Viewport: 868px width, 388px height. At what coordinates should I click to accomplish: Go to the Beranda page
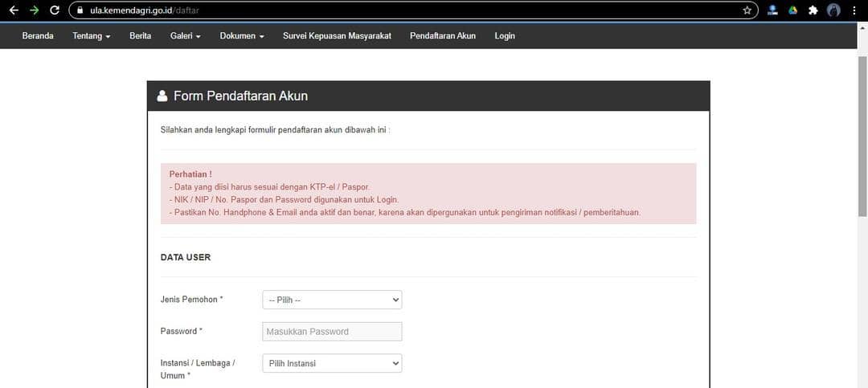[38, 36]
